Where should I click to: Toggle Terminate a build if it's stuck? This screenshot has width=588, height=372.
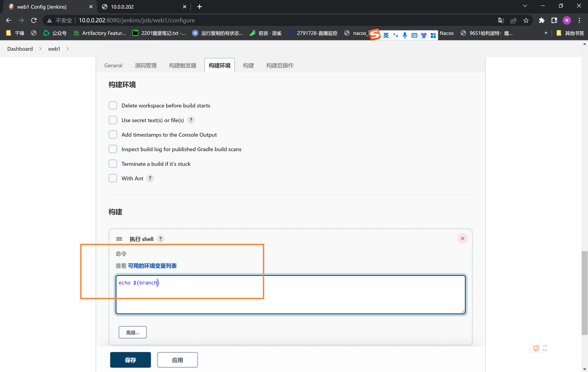coord(113,163)
